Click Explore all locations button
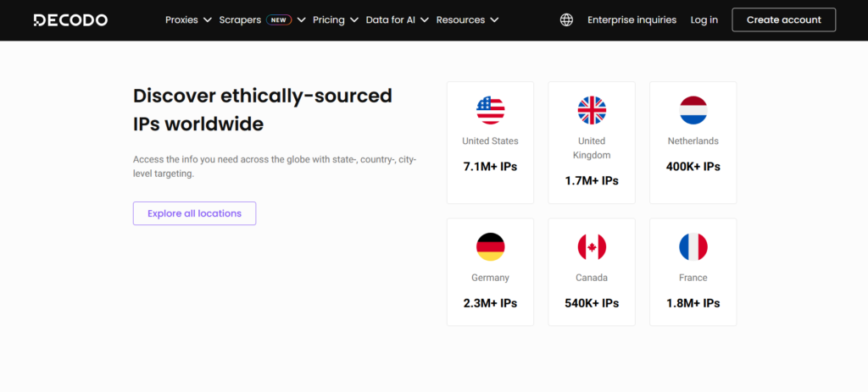The height and width of the screenshot is (392, 868). point(194,213)
